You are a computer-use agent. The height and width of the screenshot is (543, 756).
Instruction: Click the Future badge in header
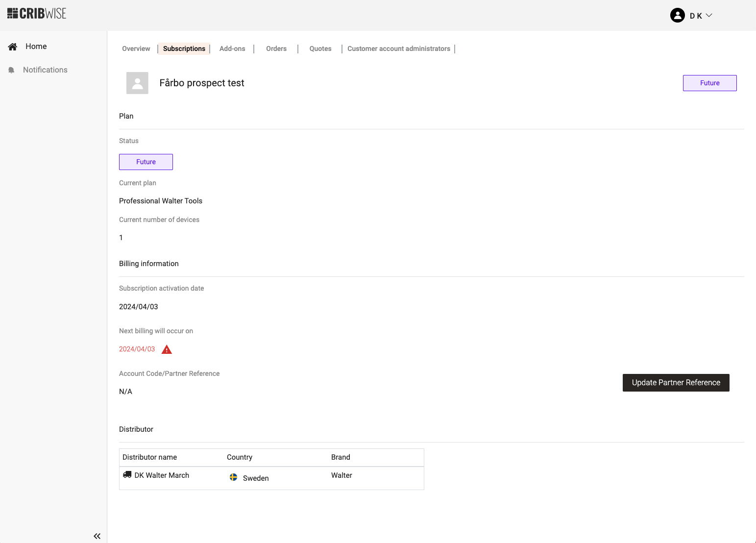[709, 83]
